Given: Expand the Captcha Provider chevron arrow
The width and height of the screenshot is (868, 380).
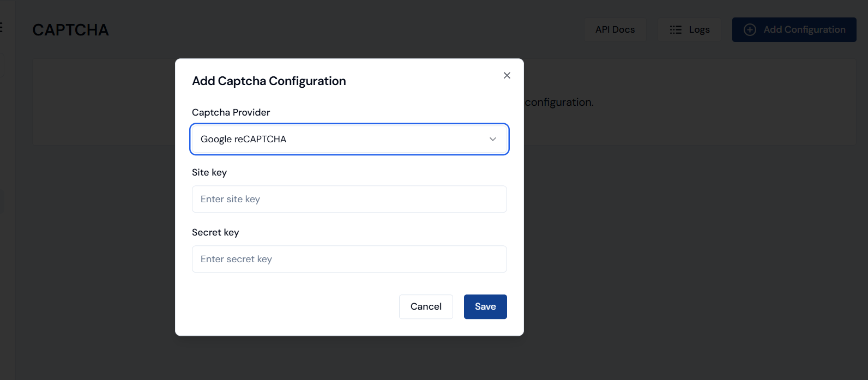Looking at the screenshot, I should [492, 139].
